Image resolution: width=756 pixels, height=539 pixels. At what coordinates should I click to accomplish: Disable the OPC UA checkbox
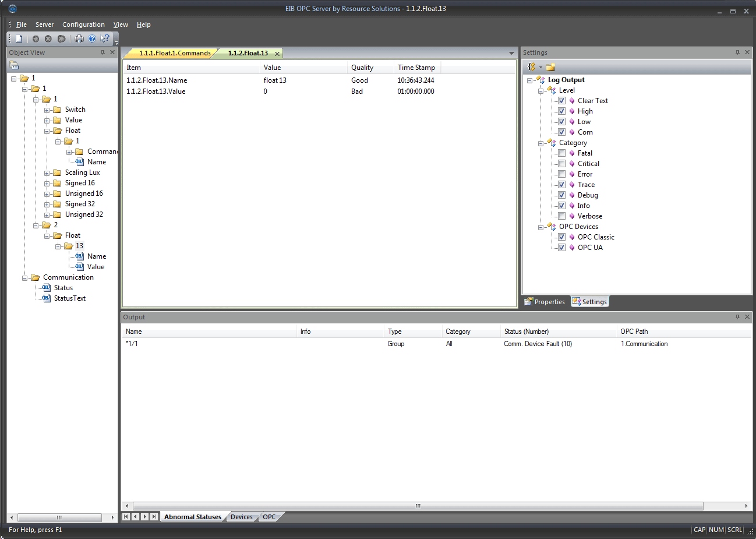(x=562, y=248)
